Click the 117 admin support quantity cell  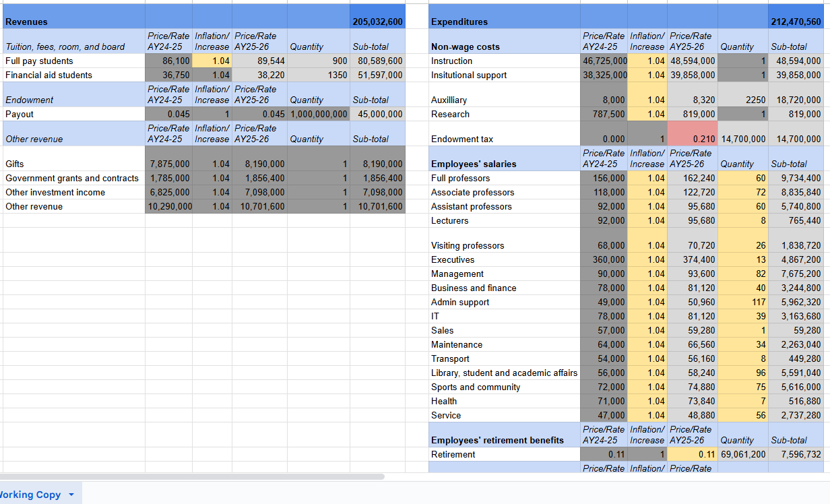coord(743,302)
